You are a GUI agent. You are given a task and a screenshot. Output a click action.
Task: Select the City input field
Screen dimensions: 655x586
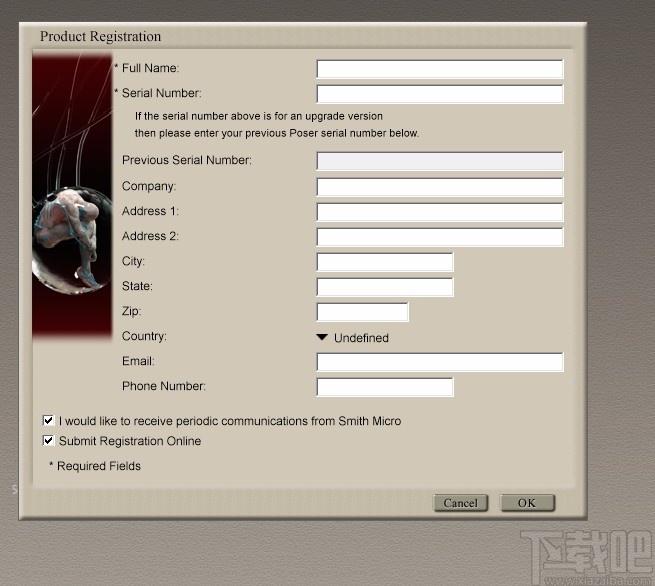click(384, 262)
